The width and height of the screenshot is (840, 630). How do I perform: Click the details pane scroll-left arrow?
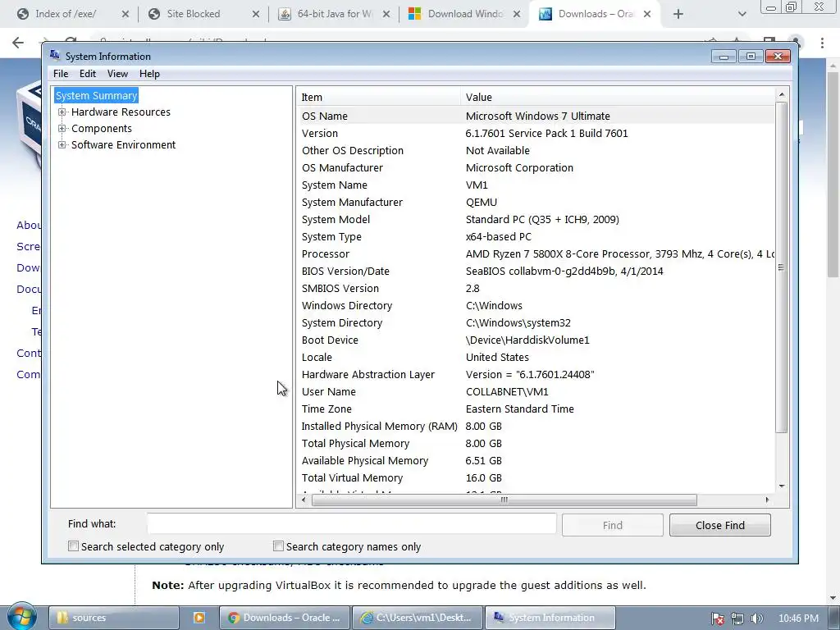coord(304,500)
